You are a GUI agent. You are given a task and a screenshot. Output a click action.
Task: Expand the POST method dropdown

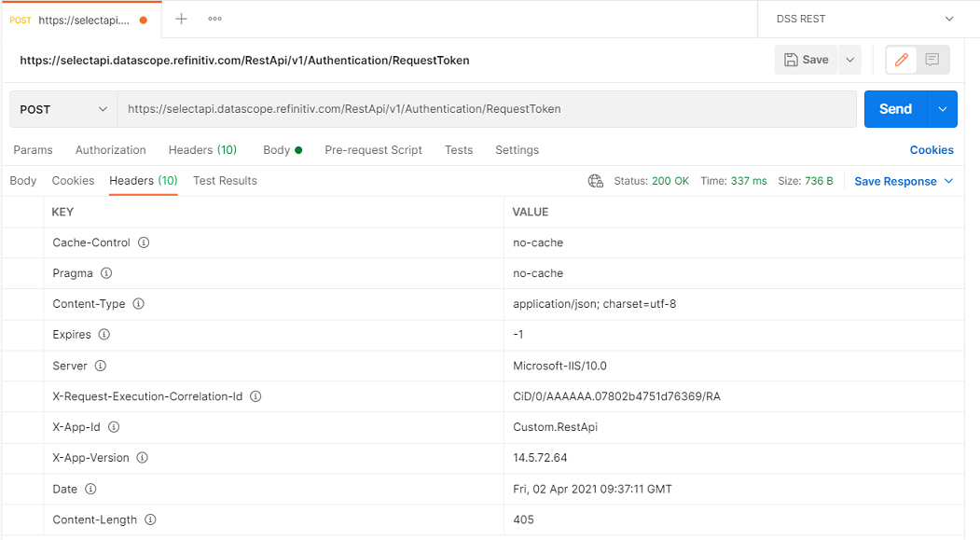pos(63,109)
